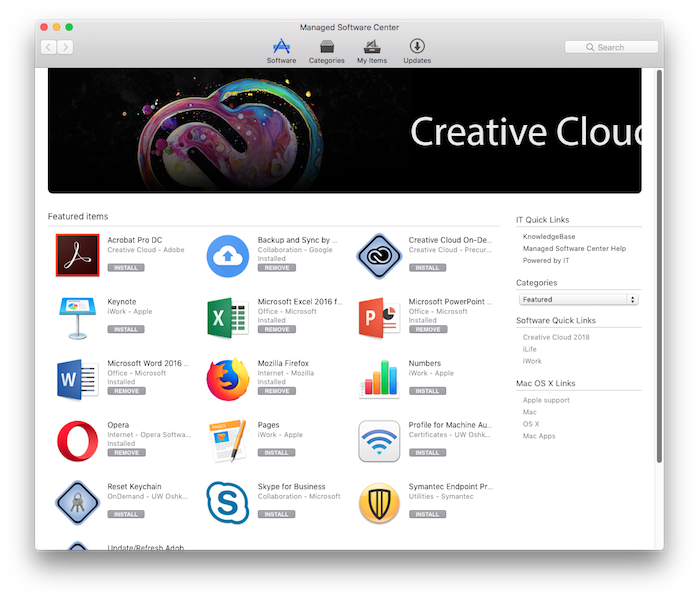The image size is (699, 600).
Task: Open Managed Software Center Help link
Action: (574, 249)
